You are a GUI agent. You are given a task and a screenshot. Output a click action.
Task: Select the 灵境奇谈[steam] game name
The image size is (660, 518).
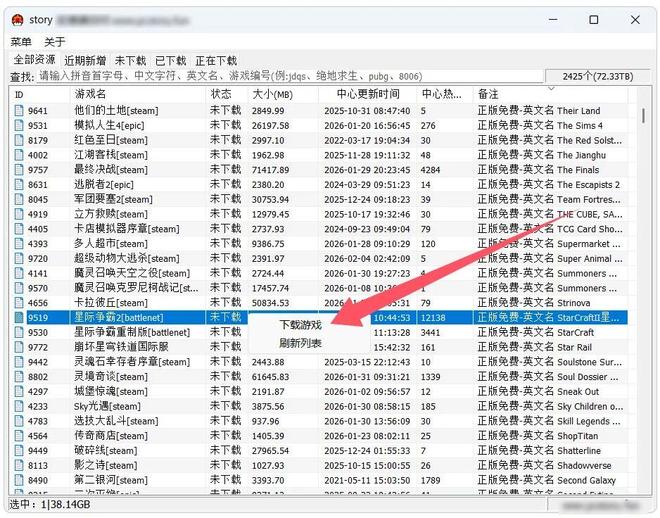coord(111,377)
